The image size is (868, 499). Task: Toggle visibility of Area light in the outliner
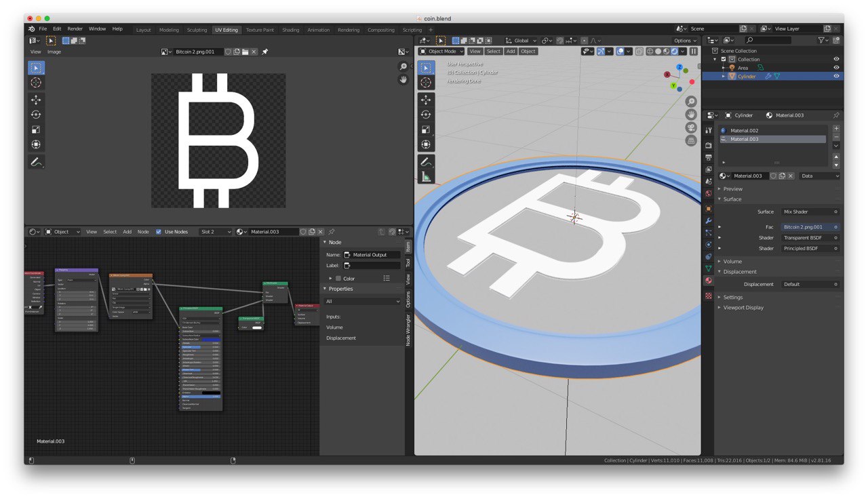836,68
